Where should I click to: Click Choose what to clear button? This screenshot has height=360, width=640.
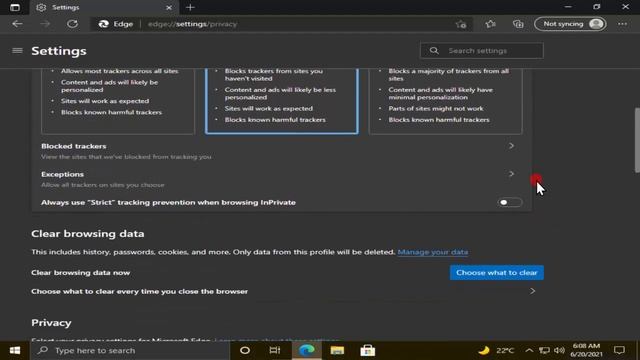point(497,273)
